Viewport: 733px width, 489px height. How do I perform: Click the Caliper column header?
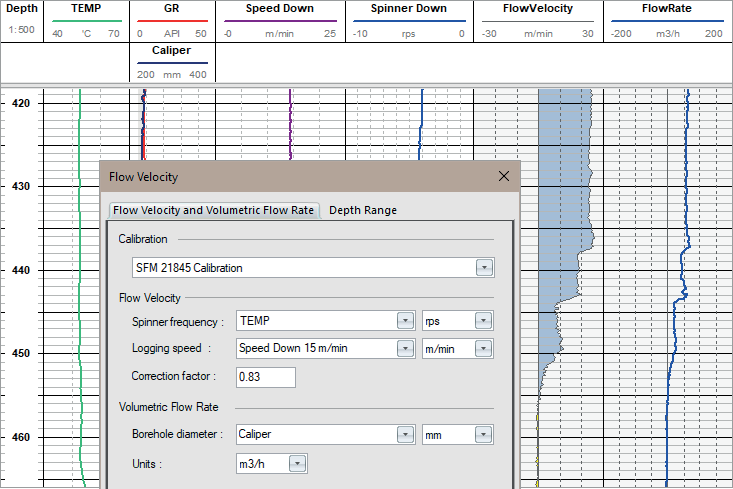172,50
